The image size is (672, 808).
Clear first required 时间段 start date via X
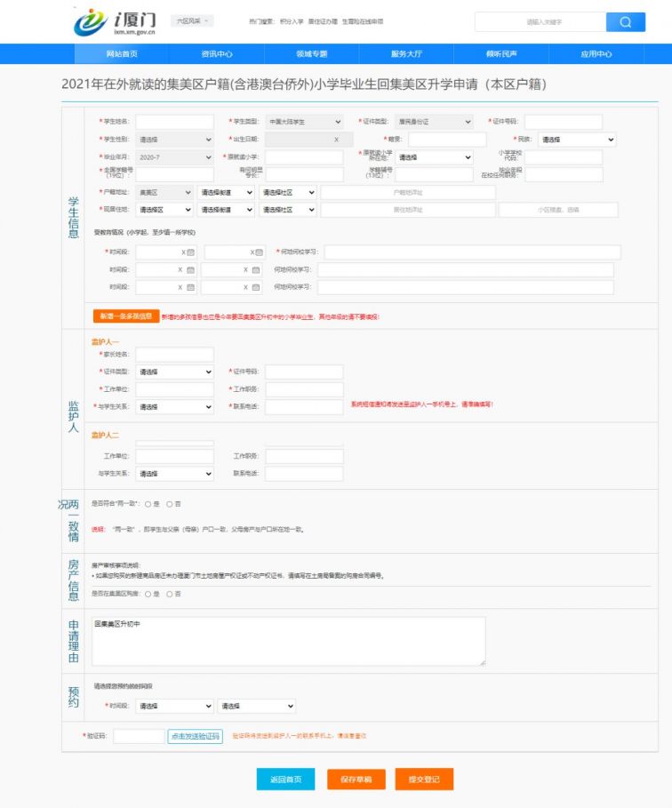(x=183, y=252)
